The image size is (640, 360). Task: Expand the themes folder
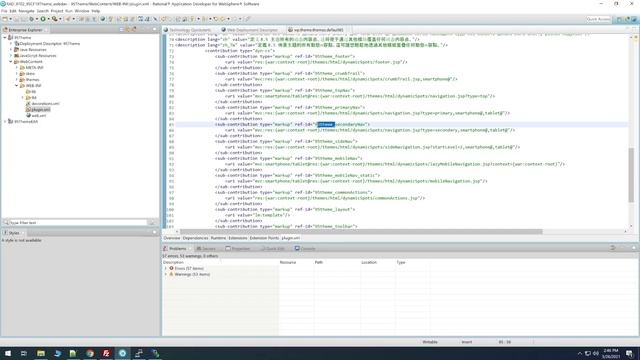coord(17,80)
